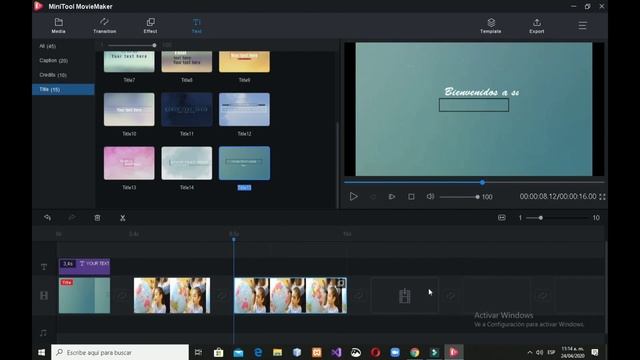Open the Windows Start menu
The height and width of the screenshot is (360, 640).
(x=42, y=352)
